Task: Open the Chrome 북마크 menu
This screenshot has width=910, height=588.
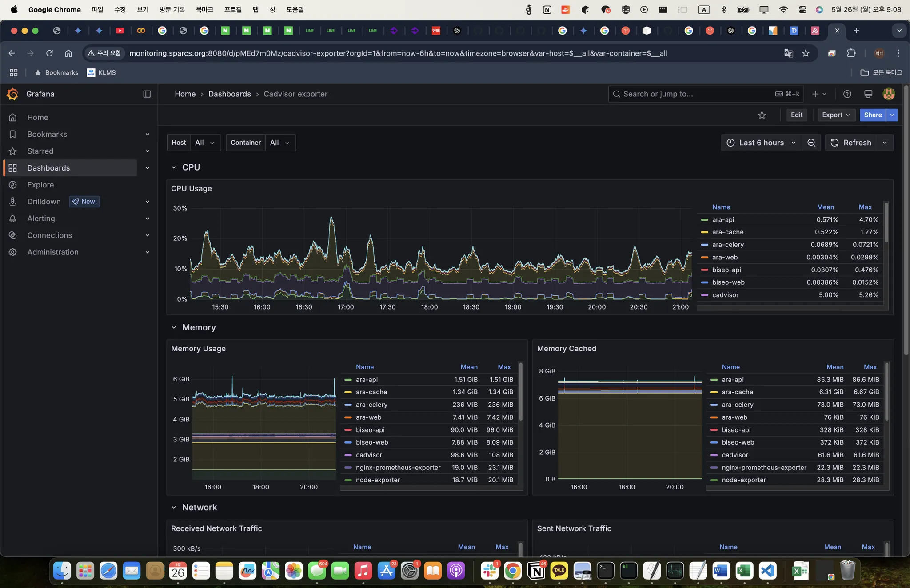Action: click(204, 9)
